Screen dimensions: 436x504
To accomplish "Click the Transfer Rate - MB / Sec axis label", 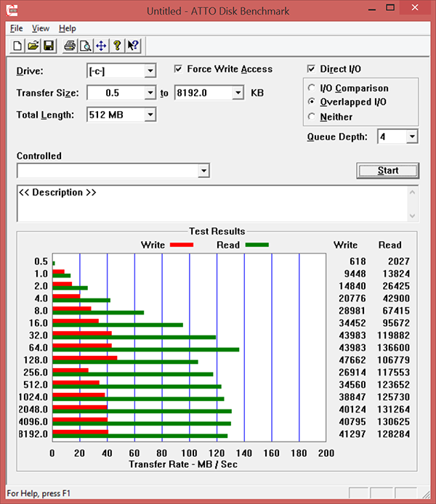I will click(183, 464).
